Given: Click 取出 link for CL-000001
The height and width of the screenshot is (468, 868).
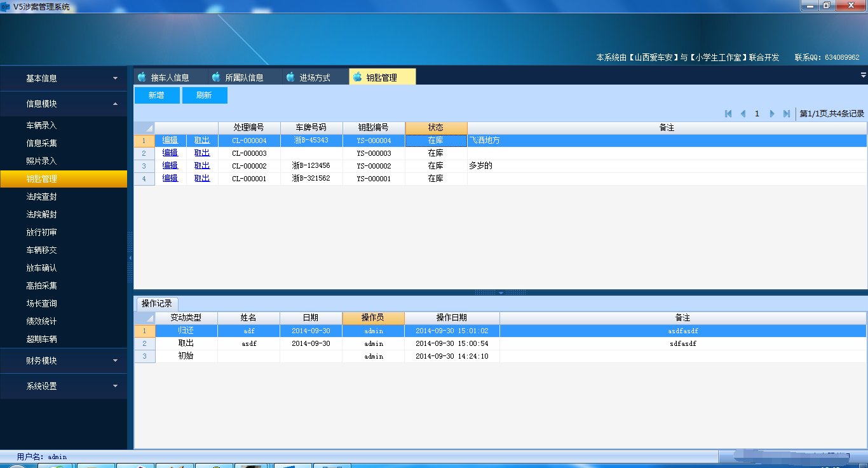Looking at the screenshot, I should click(202, 178).
